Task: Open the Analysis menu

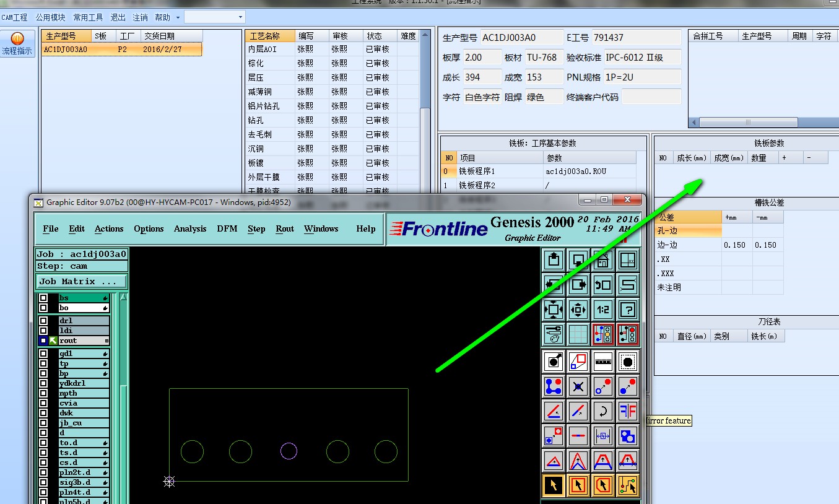Action: coord(190,228)
